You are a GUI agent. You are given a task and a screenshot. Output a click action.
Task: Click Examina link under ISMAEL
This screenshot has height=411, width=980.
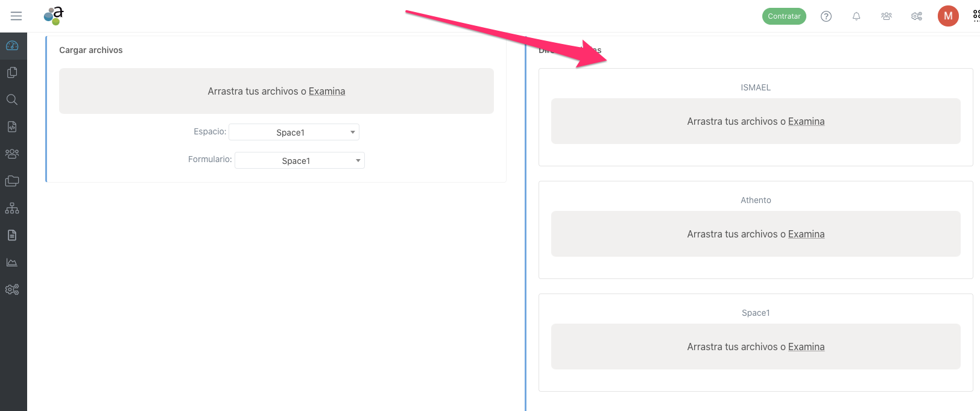[x=806, y=122]
